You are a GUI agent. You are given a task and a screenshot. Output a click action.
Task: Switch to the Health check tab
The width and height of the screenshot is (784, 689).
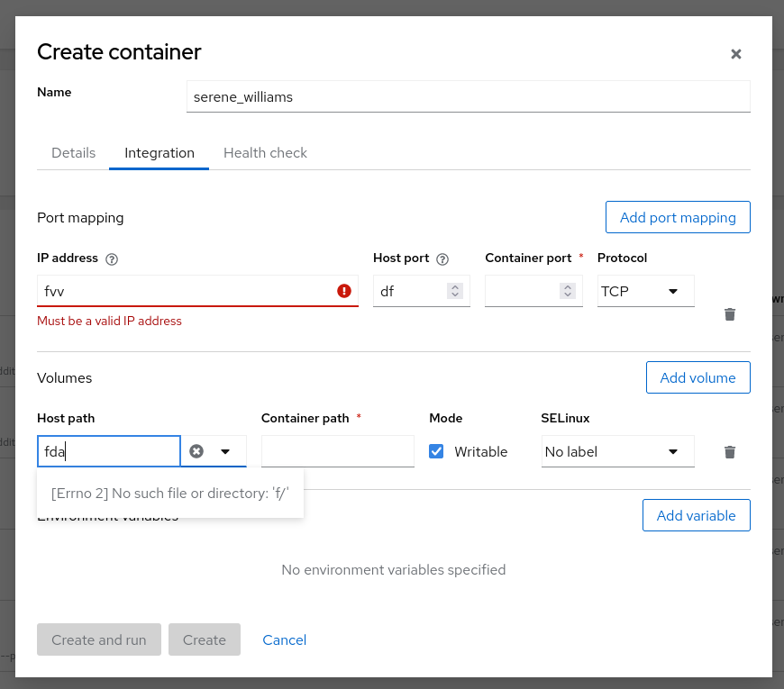tap(265, 153)
